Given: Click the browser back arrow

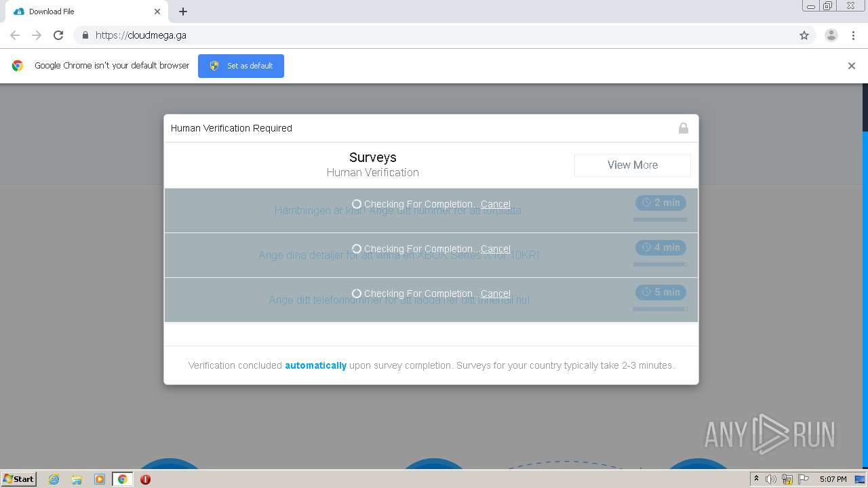Looking at the screenshot, I should tap(15, 35).
